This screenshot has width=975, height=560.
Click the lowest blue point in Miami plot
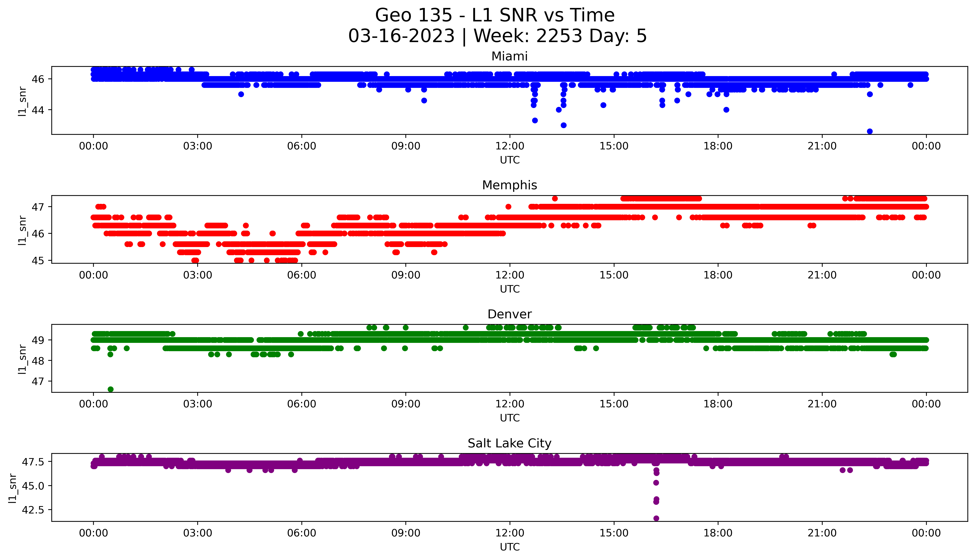[x=870, y=131]
